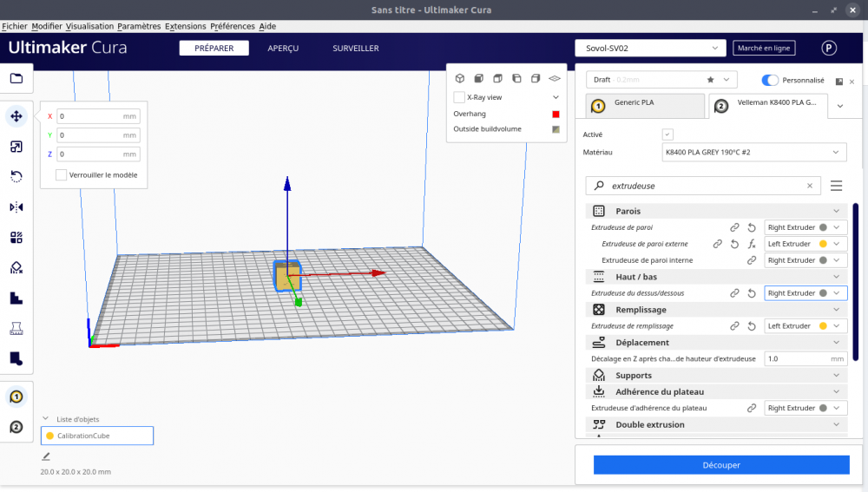Switch to APERÇU stage
This screenshot has width=868, height=492.
tap(283, 48)
